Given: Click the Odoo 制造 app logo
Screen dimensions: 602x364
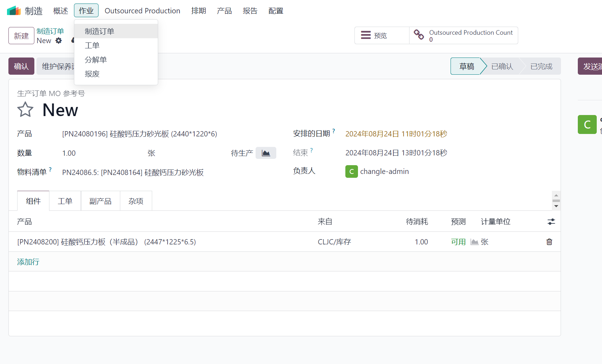Looking at the screenshot, I should coord(14,11).
